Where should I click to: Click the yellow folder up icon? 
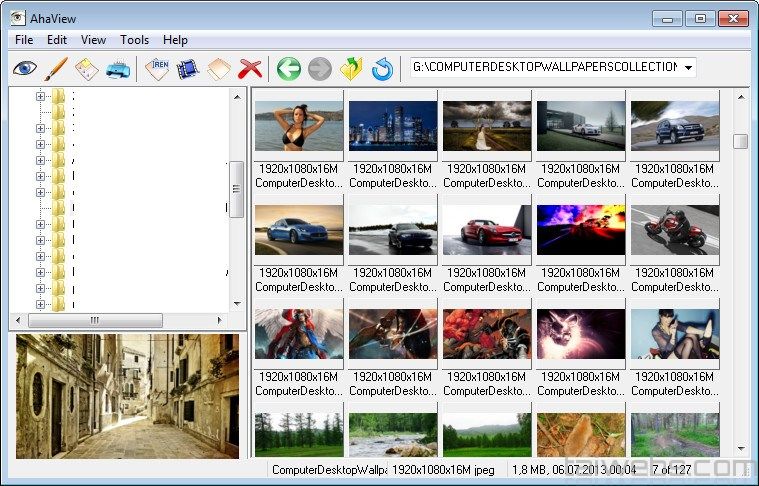click(351, 69)
